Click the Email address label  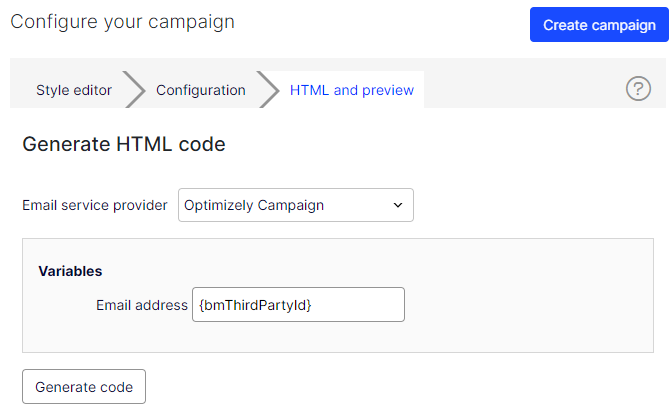coord(142,305)
